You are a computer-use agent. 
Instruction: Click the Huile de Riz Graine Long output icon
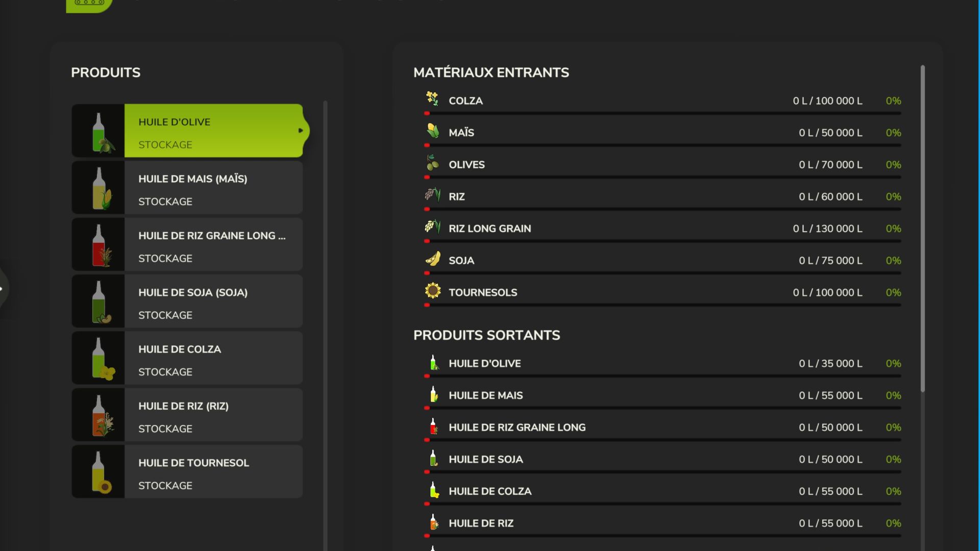[433, 427]
